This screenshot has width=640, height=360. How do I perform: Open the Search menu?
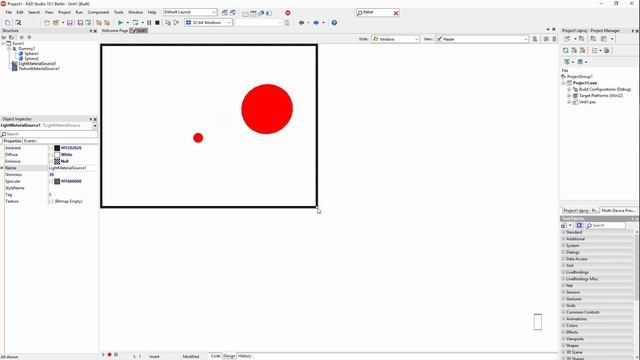coord(34,12)
